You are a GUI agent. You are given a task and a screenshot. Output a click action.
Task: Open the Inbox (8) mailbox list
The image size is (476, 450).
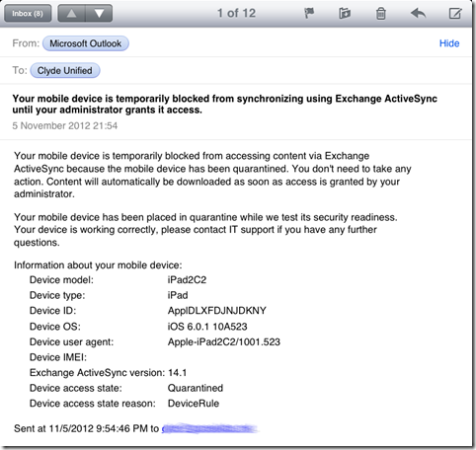pyautogui.click(x=28, y=14)
